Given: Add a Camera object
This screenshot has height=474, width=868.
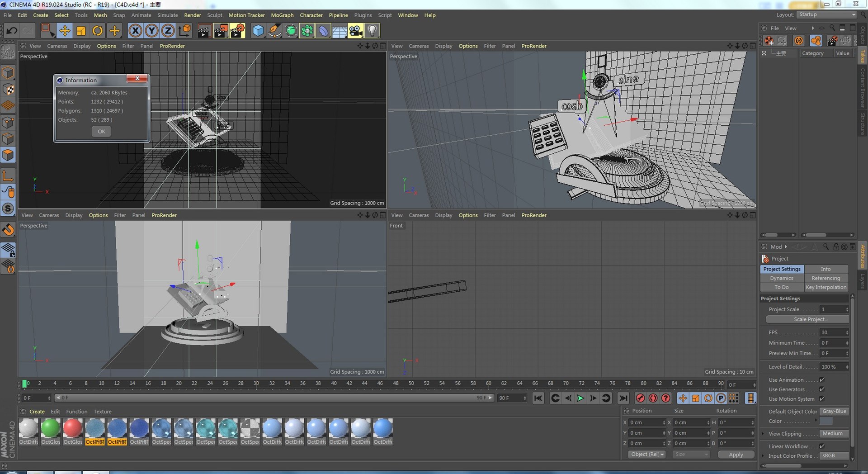Looking at the screenshot, I should (x=356, y=31).
